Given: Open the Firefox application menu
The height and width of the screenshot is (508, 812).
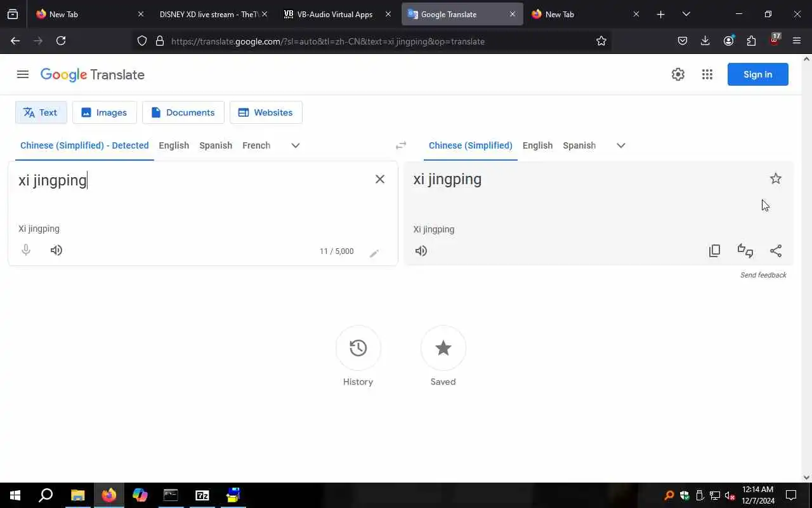Looking at the screenshot, I should click(797, 41).
